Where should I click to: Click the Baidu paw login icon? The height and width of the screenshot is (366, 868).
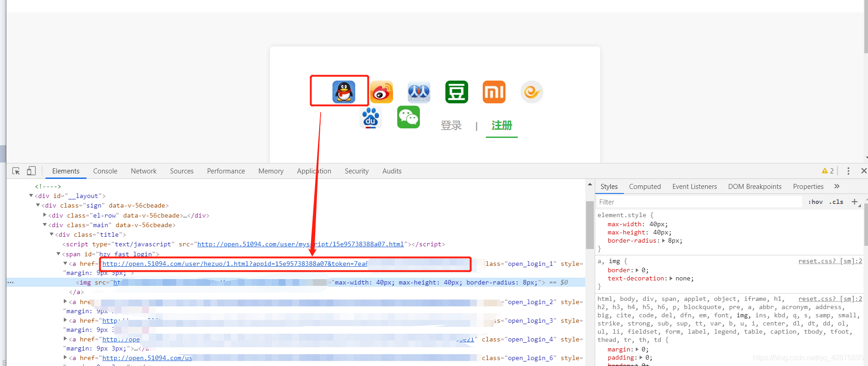point(371,117)
